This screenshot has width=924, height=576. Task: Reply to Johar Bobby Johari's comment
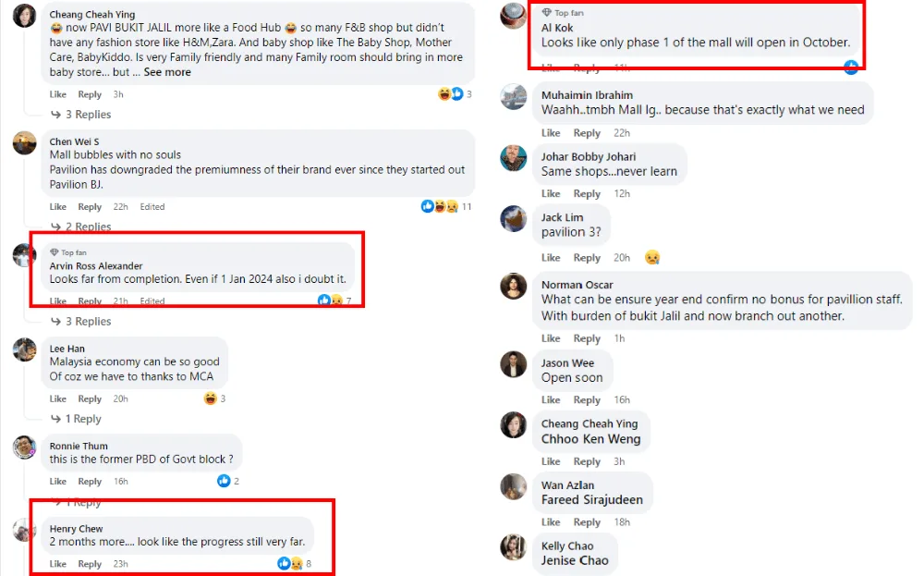(587, 193)
